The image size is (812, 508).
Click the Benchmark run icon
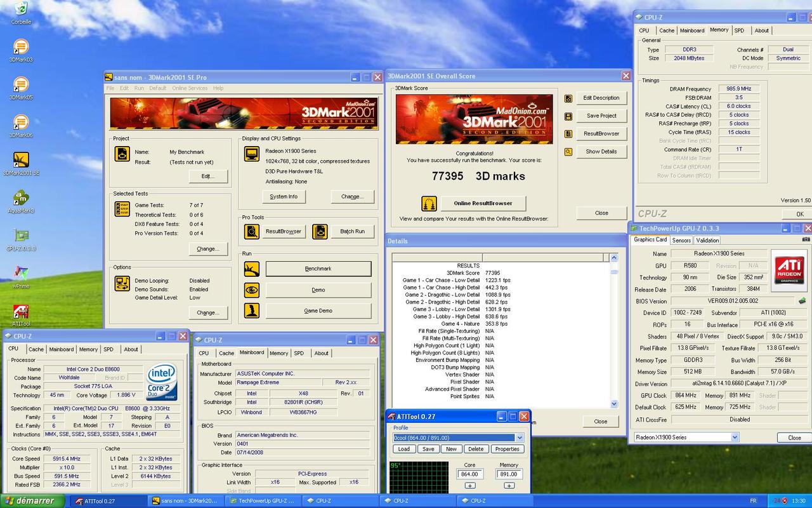pyautogui.click(x=252, y=269)
